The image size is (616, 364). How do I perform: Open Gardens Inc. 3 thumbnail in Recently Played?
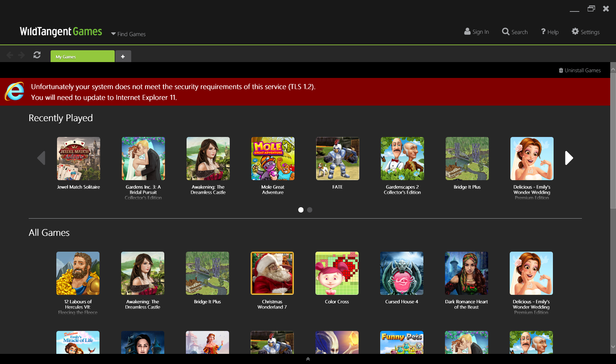[x=143, y=159]
